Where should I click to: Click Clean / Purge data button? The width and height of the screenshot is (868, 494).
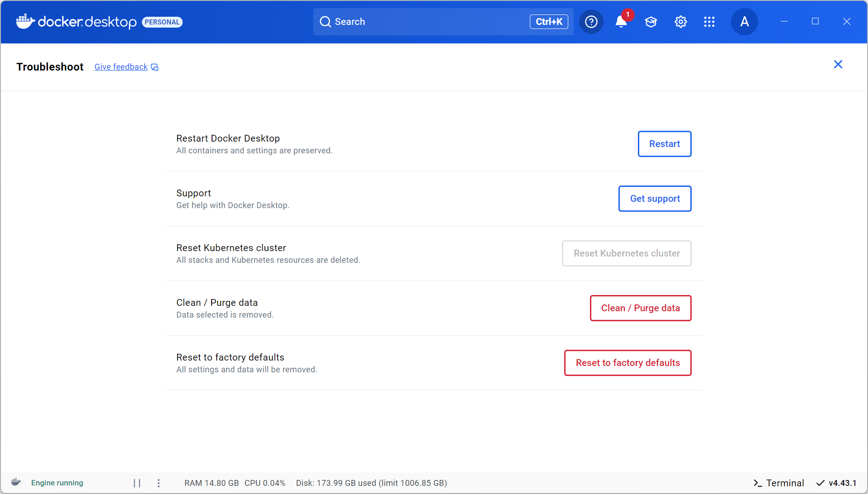pyautogui.click(x=640, y=308)
